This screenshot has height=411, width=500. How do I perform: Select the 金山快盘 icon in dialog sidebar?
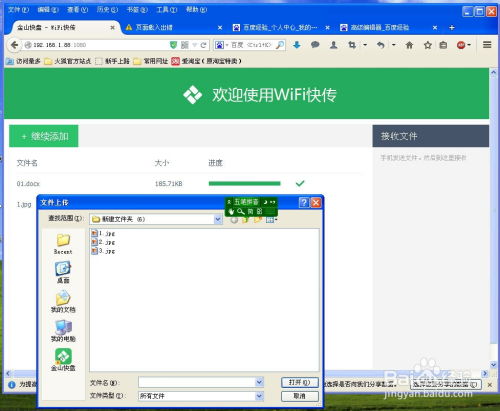[x=63, y=360]
